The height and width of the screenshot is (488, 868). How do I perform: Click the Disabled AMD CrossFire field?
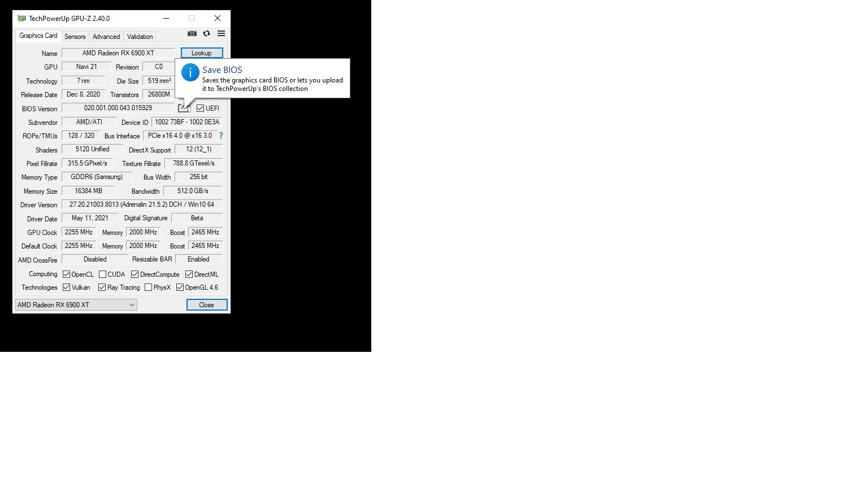[x=95, y=259]
